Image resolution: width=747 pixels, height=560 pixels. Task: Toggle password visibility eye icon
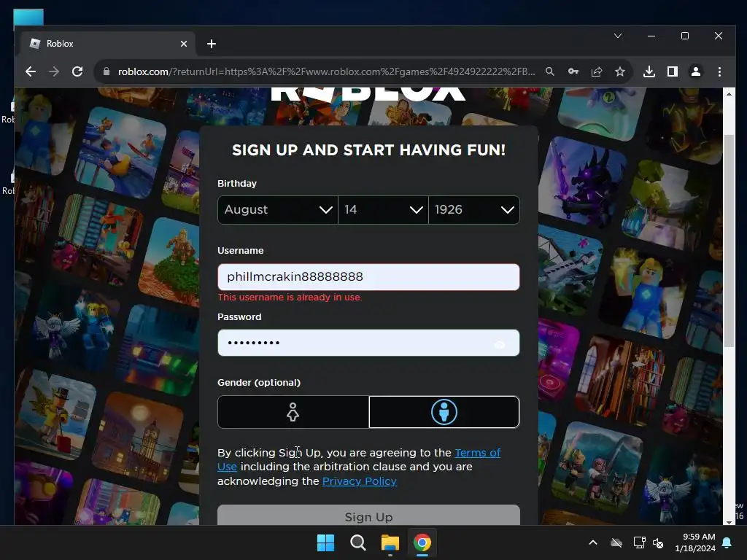[499, 344]
